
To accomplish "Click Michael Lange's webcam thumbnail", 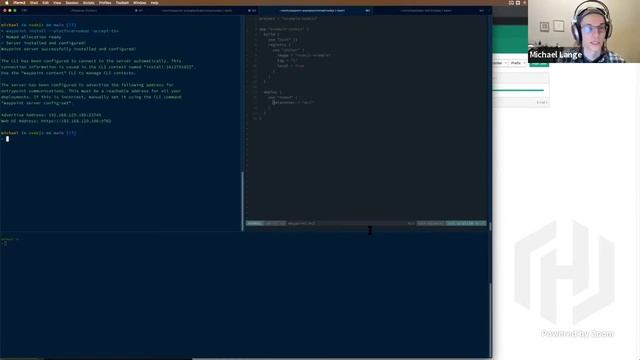I will 584,31.
